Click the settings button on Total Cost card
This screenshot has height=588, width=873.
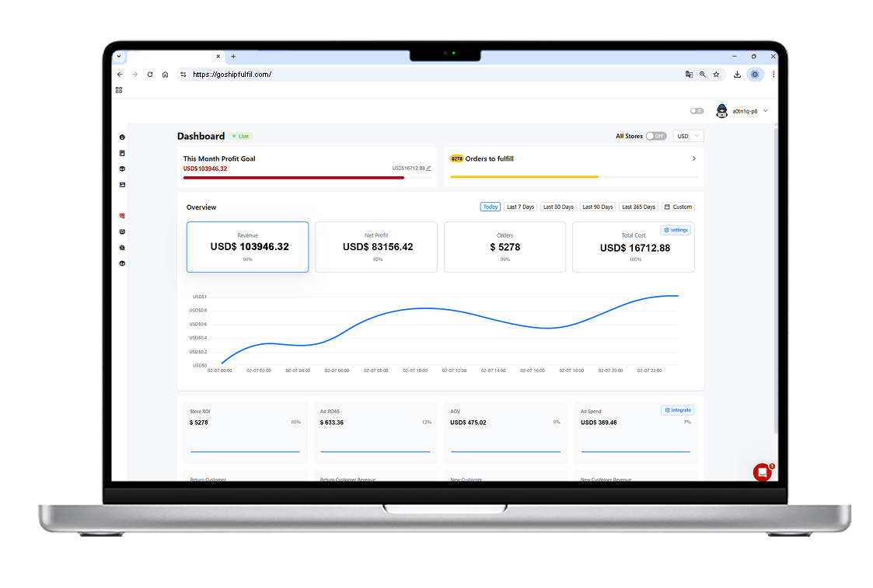point(676,230)
